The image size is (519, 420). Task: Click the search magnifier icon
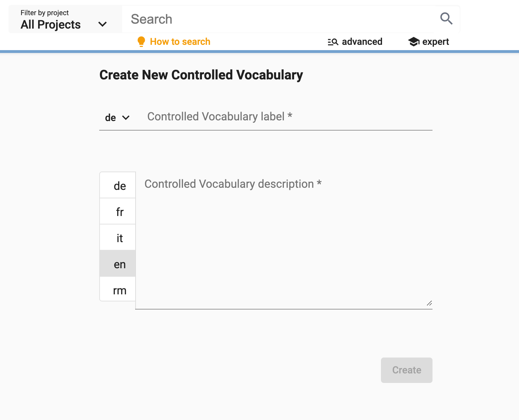[x=446, y=19]
